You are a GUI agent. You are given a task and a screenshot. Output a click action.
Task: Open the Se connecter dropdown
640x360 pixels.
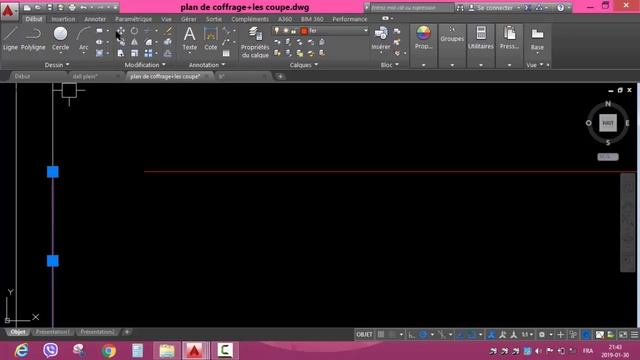(x=518, y=8)
